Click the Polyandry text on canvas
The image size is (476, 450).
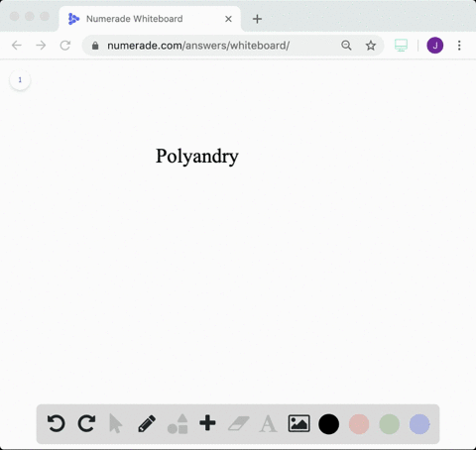[x=197, y=157]
